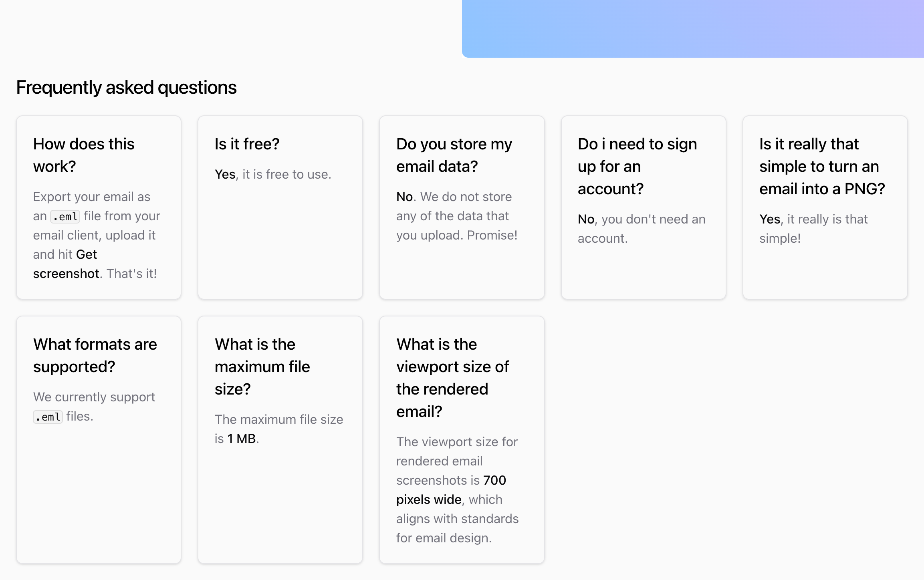Click the 'How does this work?' card heading

pyautogui.click(x=84, y=155)
